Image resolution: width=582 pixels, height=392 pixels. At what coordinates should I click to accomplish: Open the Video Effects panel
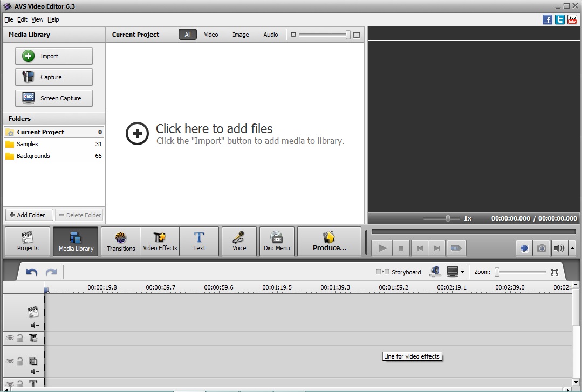160,241
